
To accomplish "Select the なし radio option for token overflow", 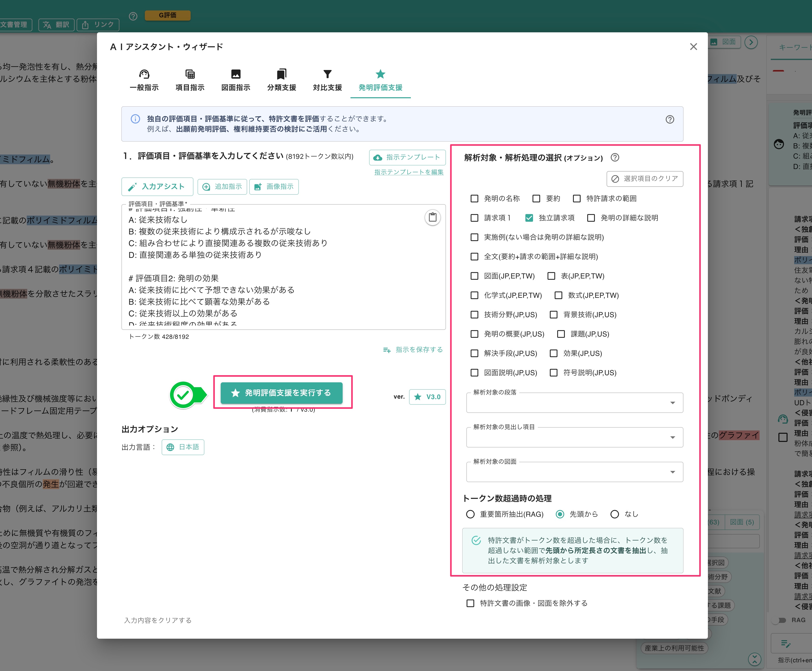I will click(614, 514).
